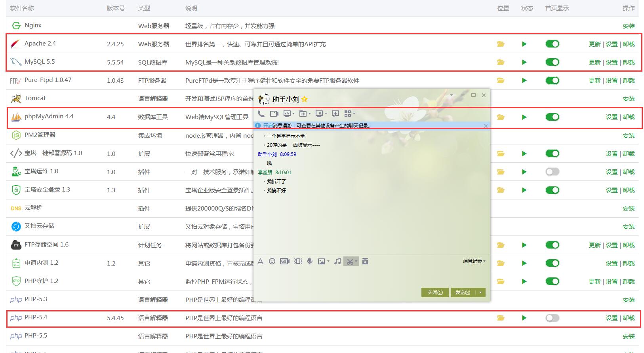This screenshot has height=353, width=644.
Task: Open the apps grid icon in chat
Action: coord(348,114)
